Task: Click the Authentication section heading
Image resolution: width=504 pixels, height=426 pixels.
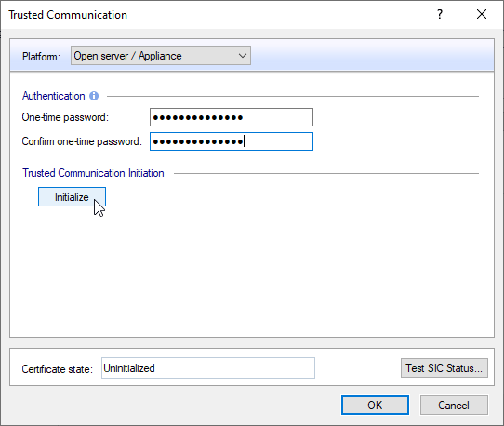Action: pyautogui.click(x=54, y=96)
